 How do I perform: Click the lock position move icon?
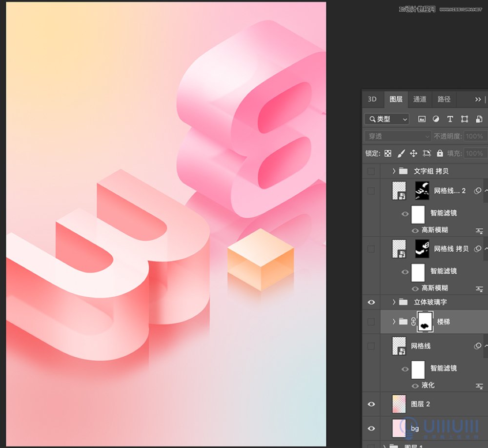click(413, 153)
